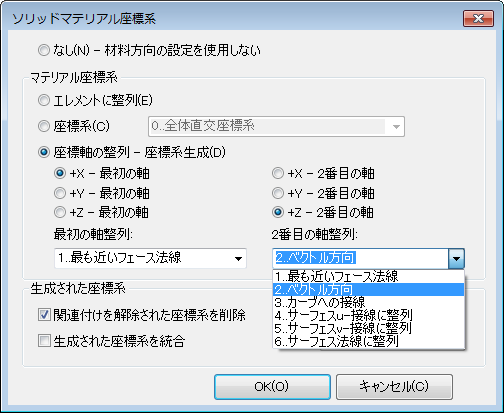Choose +Y - 最初の軸 radio button
This screenshot has height=413, width=504.
click(60, 193)
